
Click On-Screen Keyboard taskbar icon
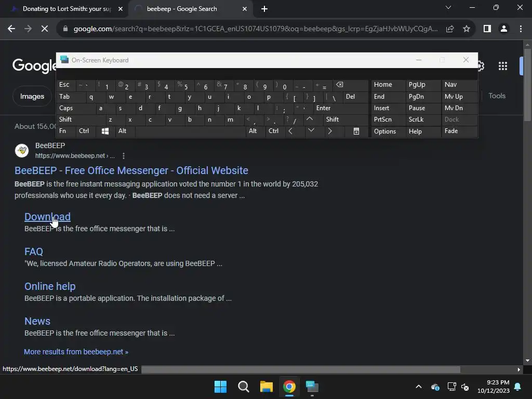(x=312, y=387)
